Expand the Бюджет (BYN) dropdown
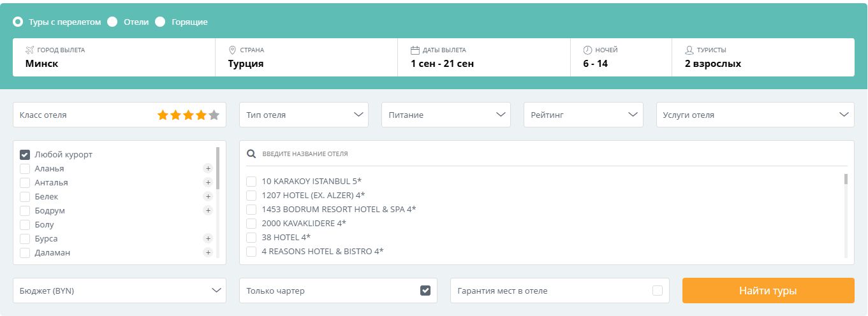Viewport: 868px width, 316px height. pyautogui.click(x=119, y=291)
